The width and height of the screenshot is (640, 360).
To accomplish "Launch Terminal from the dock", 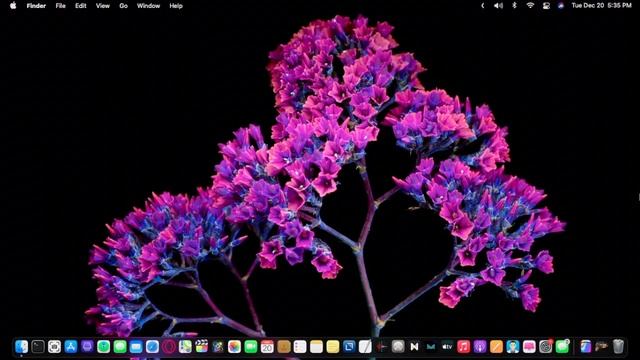I will tap(38, 347).
